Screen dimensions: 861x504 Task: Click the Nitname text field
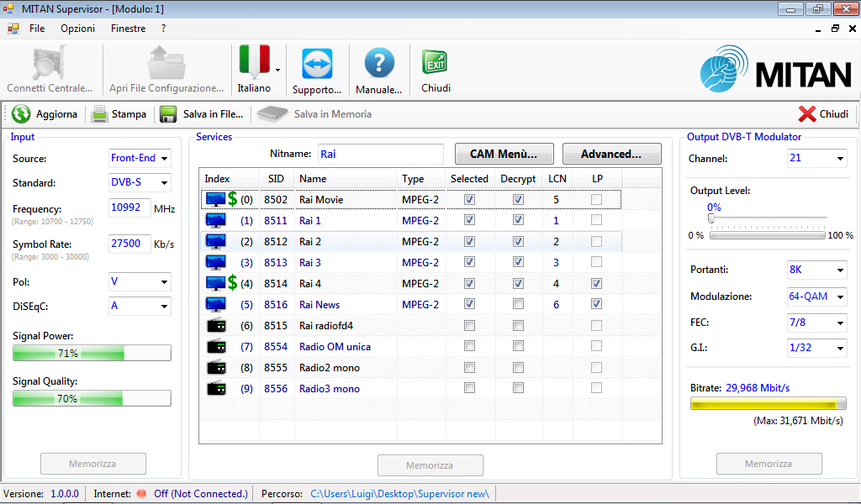click(381, 154)
